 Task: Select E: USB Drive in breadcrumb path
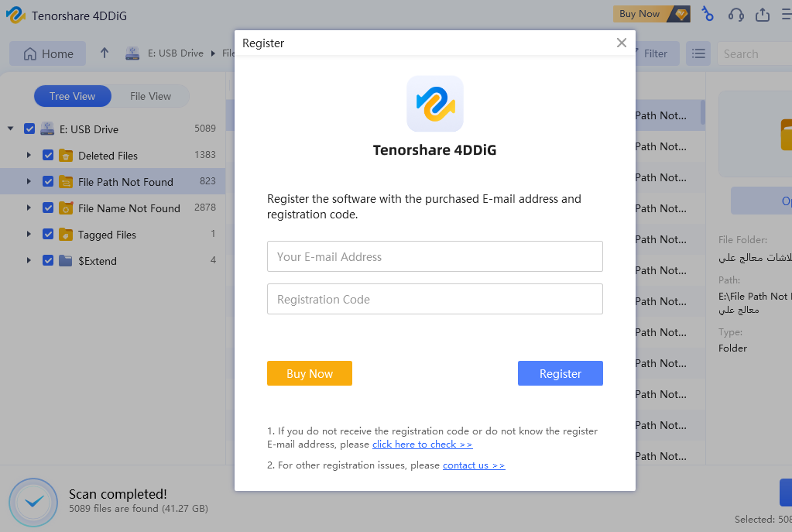(x=175, y=53)
